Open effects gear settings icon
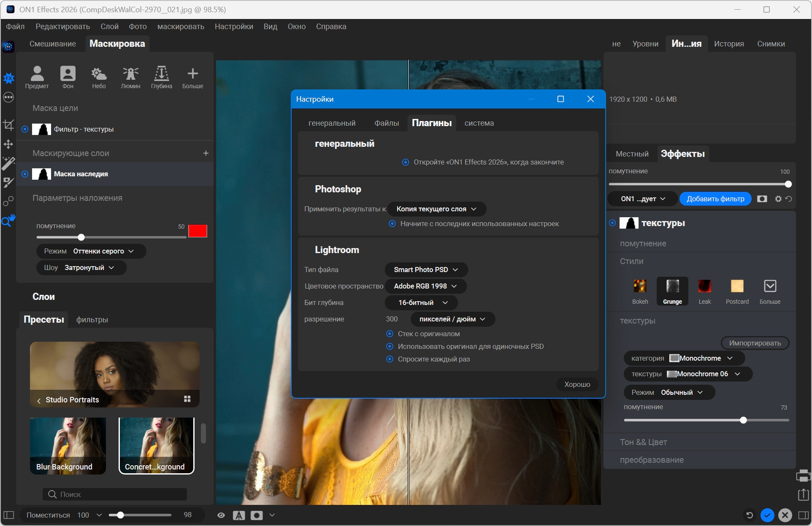 (779, 199)
